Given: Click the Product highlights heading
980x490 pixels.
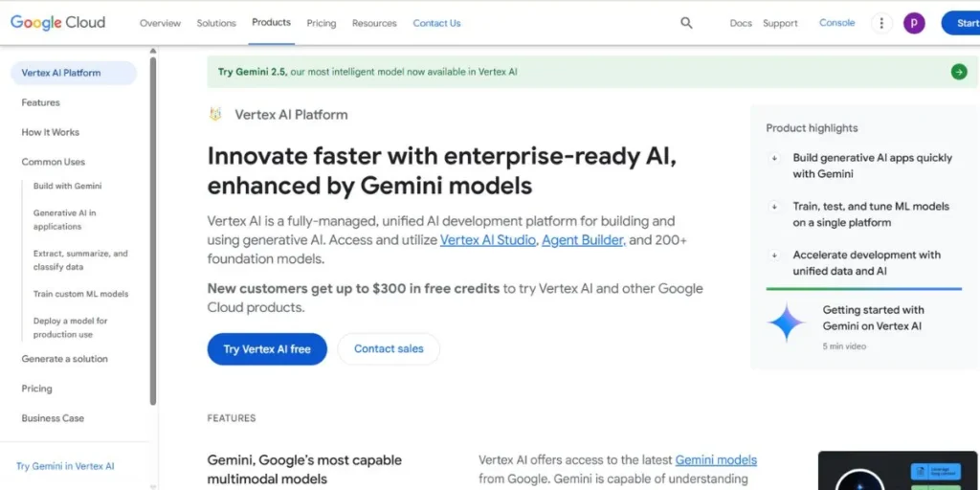Looking at the screenshot, I should click(812, 128).
